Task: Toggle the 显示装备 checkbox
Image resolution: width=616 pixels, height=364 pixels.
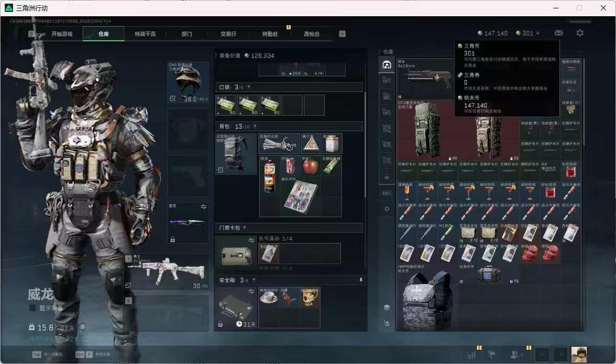Action: pos(32,308)
